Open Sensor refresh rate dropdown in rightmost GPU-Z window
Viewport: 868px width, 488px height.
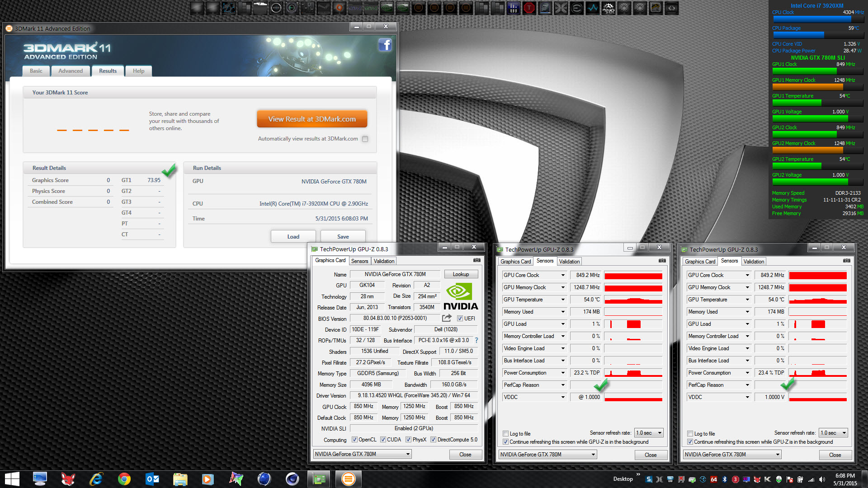(x=833, y=433)
